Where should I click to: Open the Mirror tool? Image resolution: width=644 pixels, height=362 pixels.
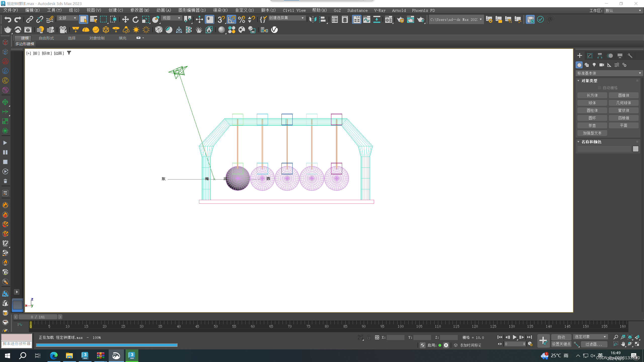pos(313,19)
